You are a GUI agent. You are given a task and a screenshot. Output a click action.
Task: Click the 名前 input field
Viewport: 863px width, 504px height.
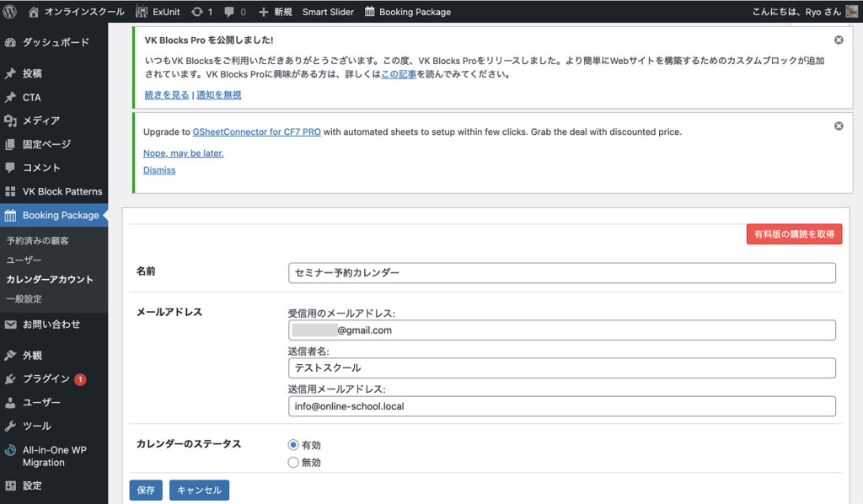pos(561,273)
